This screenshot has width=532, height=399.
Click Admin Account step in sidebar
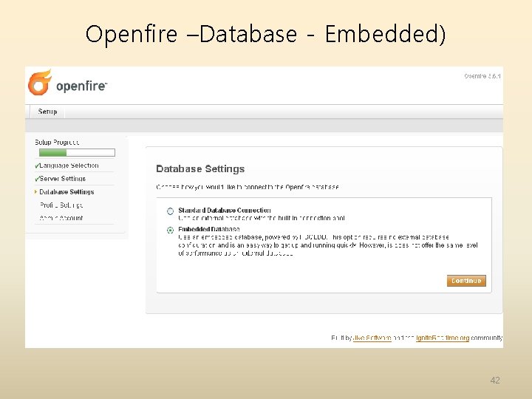pyautogui.click(x=61, y=218)
